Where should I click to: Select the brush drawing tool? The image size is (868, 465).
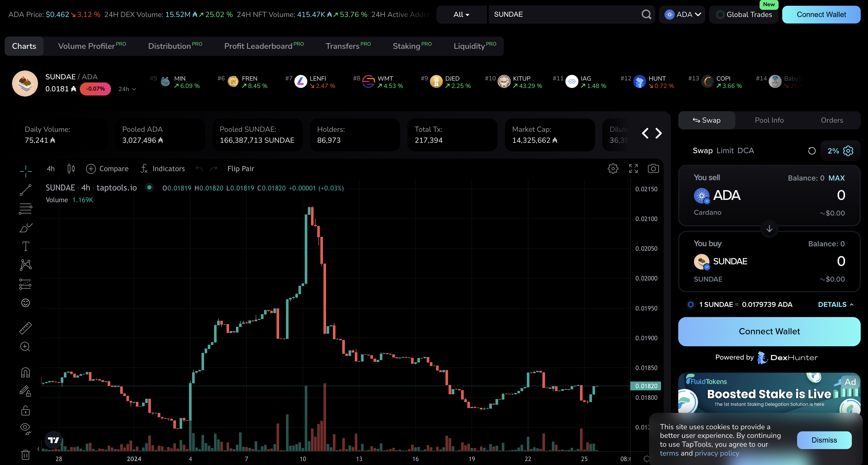coord(25,228)
